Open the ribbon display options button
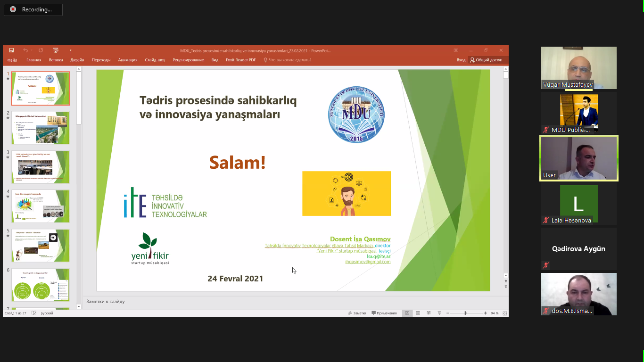 [456, 50]
